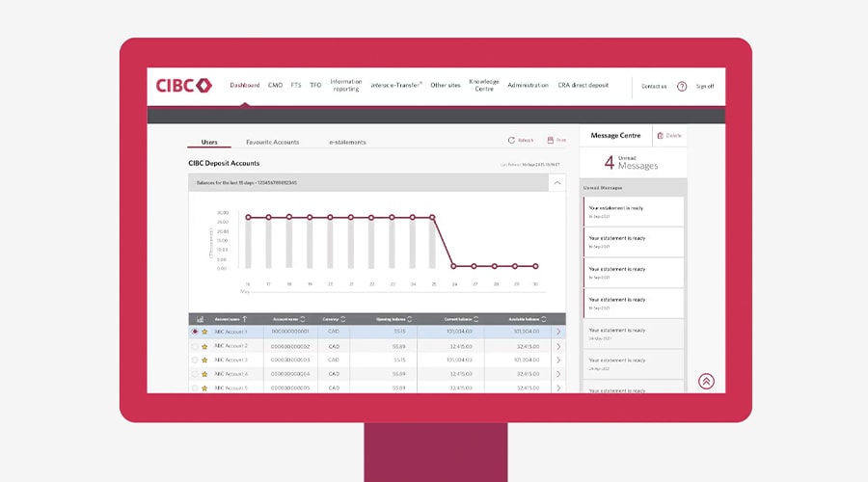
Task: Click chart data point above day 30
Action: pyautogui.click(x=535, y=266)
